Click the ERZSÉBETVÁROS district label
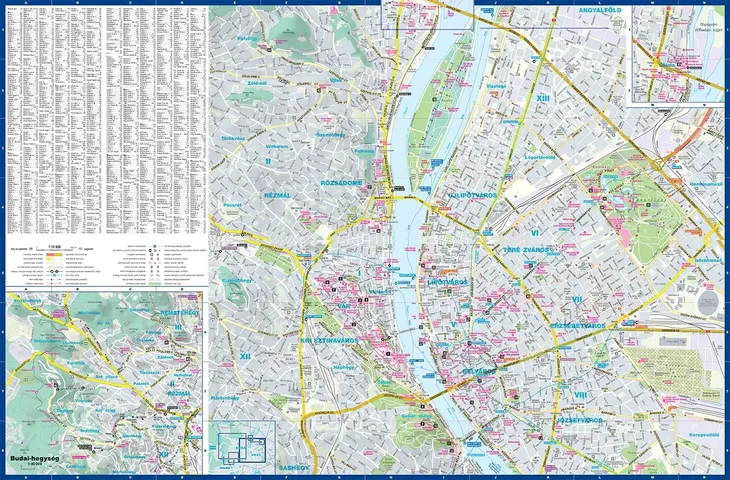 578,326
